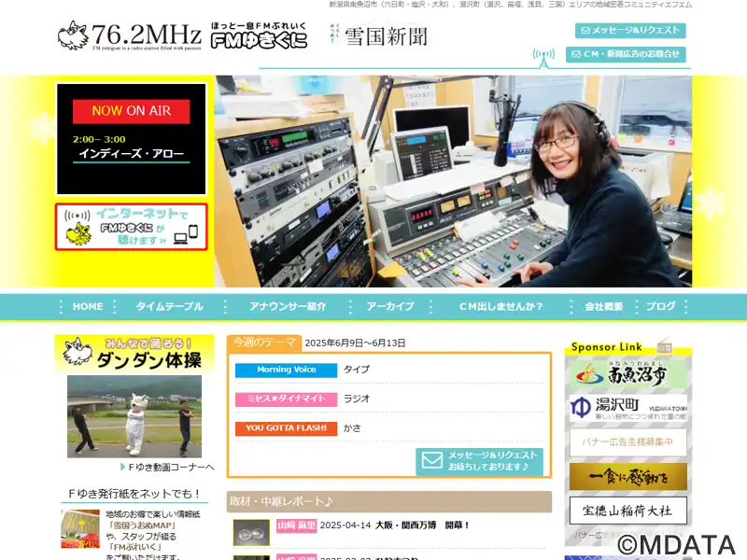The width and height of the screenshot is (747, 560).
Task: Play the ダンダン体操 mascot dance thumbnail
Action: point(134,416)
